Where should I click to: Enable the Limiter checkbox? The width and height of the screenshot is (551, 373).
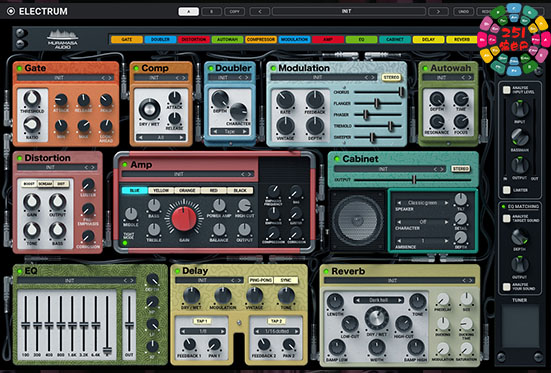tap(506, 190)
